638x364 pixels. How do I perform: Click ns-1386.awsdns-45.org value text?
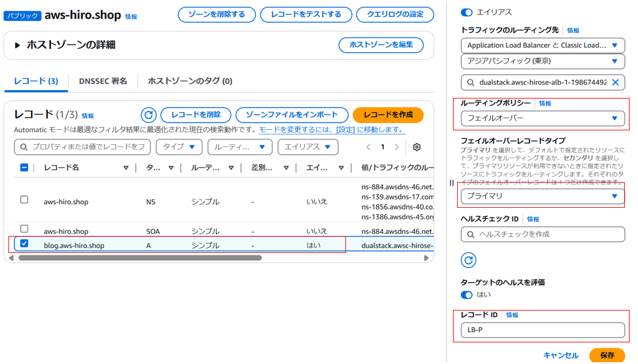pyautogui.click(x=397, y=217)
